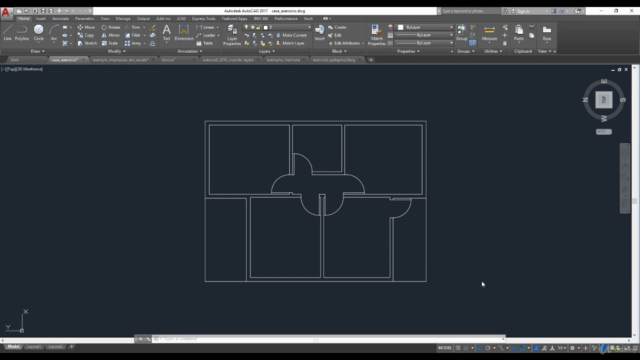Open the Insert ribbon tab
640x360 pixels.
pos(41,19)
